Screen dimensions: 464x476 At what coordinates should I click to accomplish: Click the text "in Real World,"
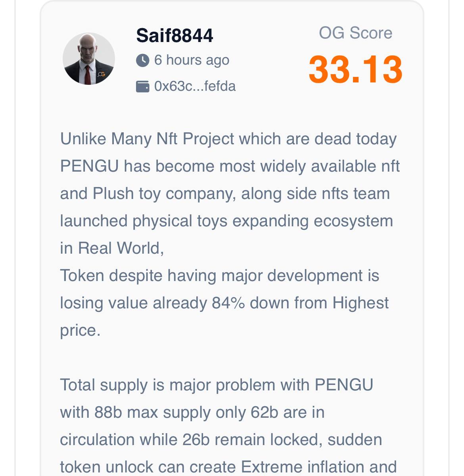click(x=112, y=249)
